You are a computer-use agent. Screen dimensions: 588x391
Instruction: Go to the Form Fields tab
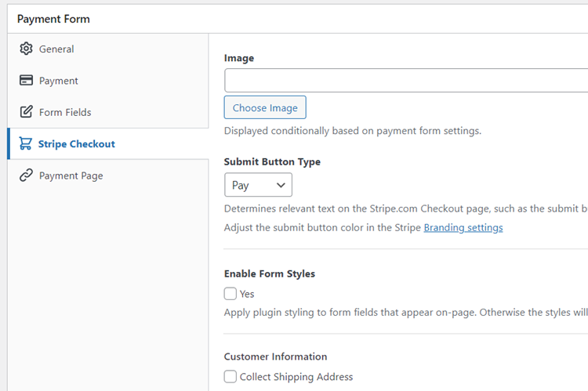coord(108,112)
